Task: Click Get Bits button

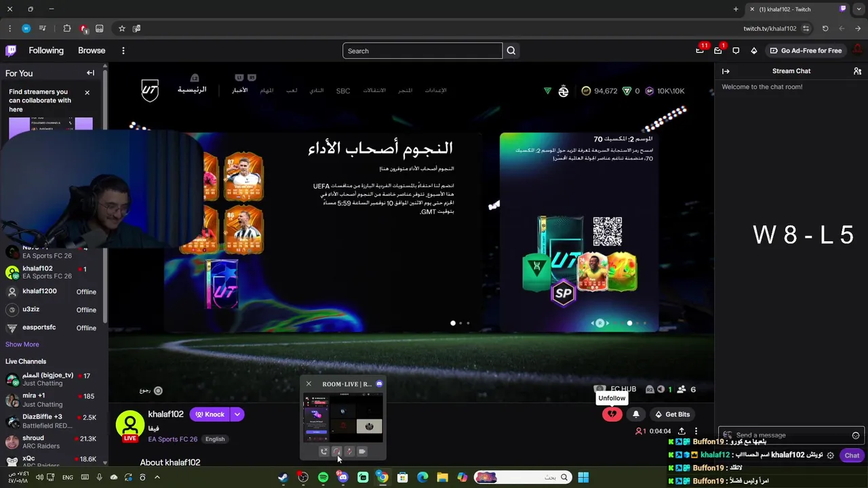Action: (x=672, y=414)
